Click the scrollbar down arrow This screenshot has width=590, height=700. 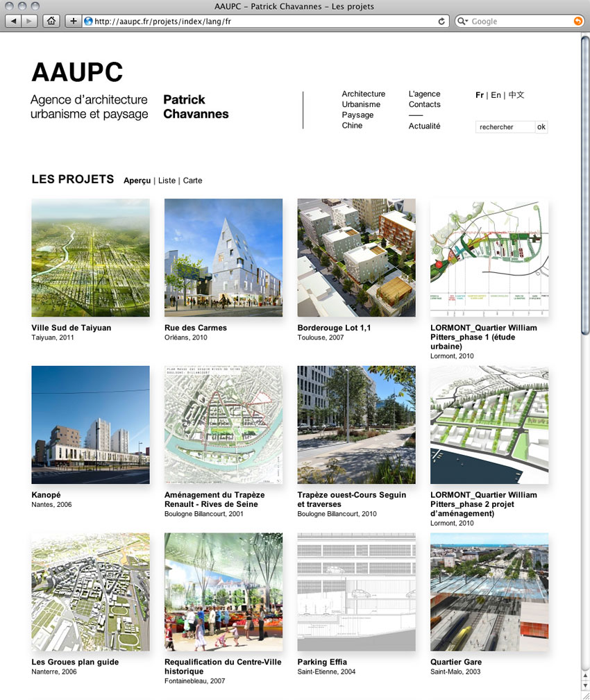pos(584,687)
